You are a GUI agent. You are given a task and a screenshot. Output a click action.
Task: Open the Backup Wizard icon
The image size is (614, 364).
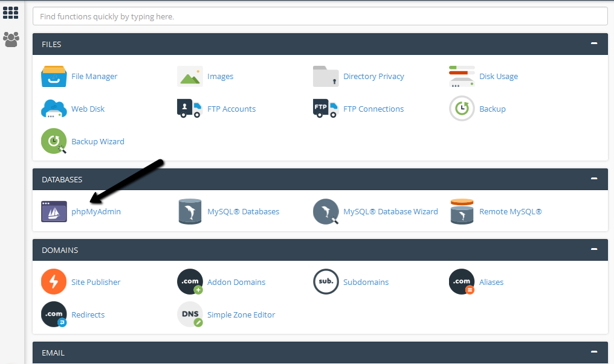(x=54, y=142)
